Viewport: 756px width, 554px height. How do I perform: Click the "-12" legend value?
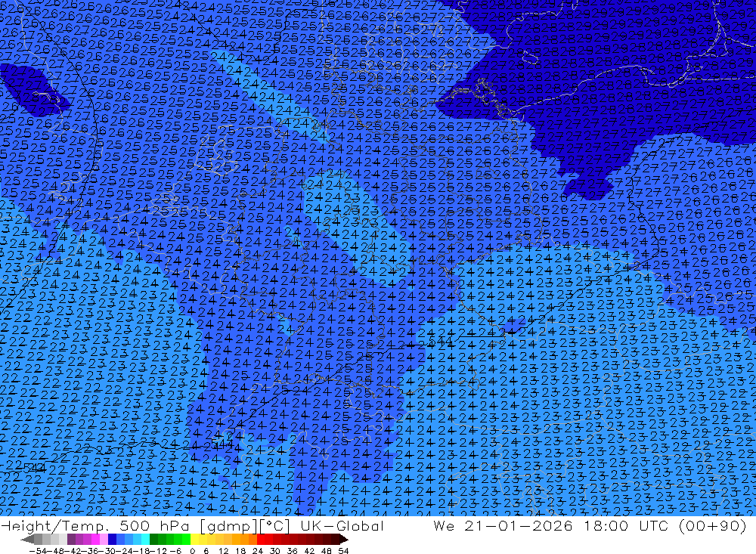coord(159,551)
